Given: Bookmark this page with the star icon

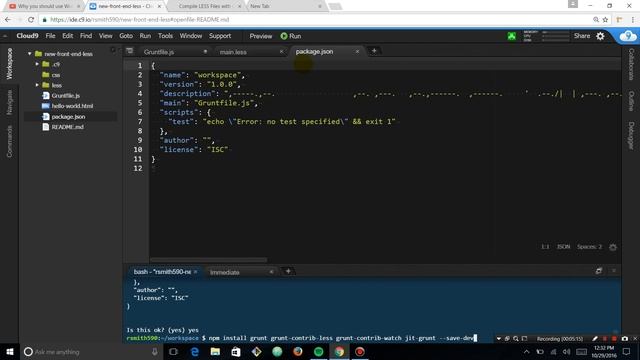Looking at the screenshot, I should pyautogui.click(x=605, y=20).
